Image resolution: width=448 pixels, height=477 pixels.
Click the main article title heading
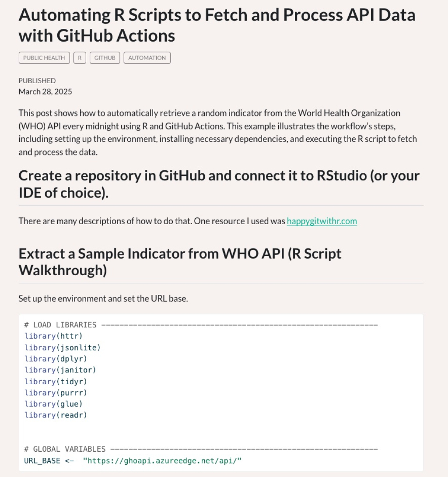point(217,25)
